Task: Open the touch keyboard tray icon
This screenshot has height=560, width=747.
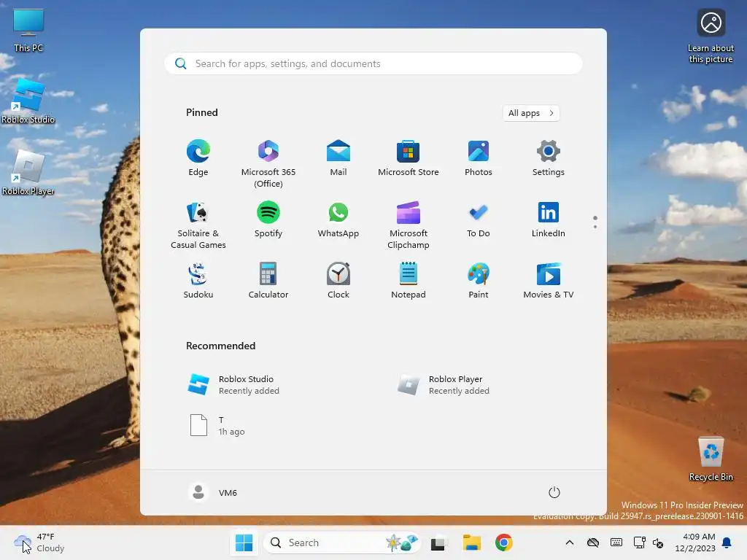Action: (x=616, y=542)
